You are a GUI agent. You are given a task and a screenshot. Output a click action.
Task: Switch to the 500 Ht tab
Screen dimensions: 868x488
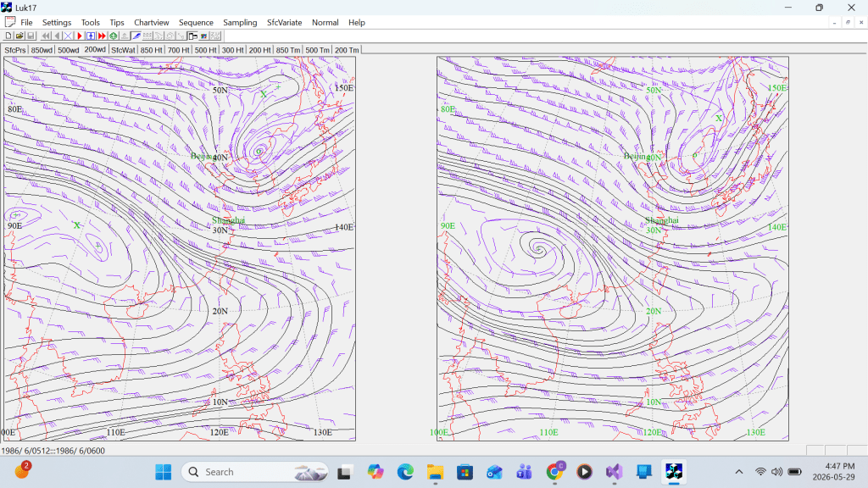[205, 50]
